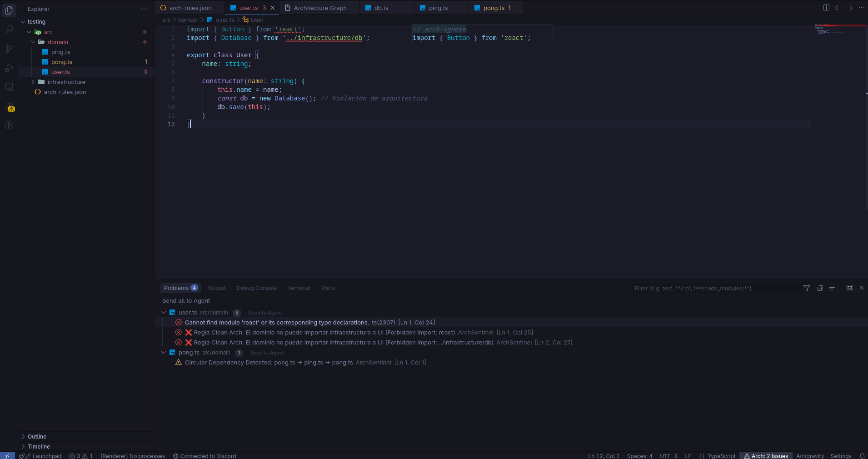Click Send all to Agent
The image size is (868, 459).
pos(186,301)
